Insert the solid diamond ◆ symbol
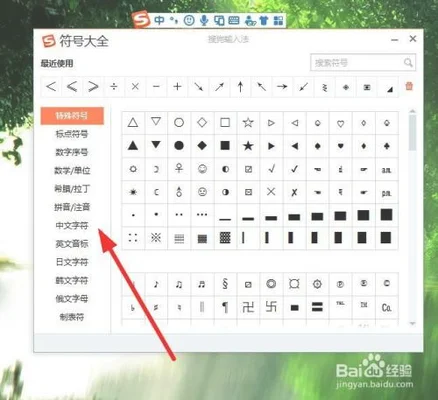This screenshot has width=438, height=400. point(202,146)
